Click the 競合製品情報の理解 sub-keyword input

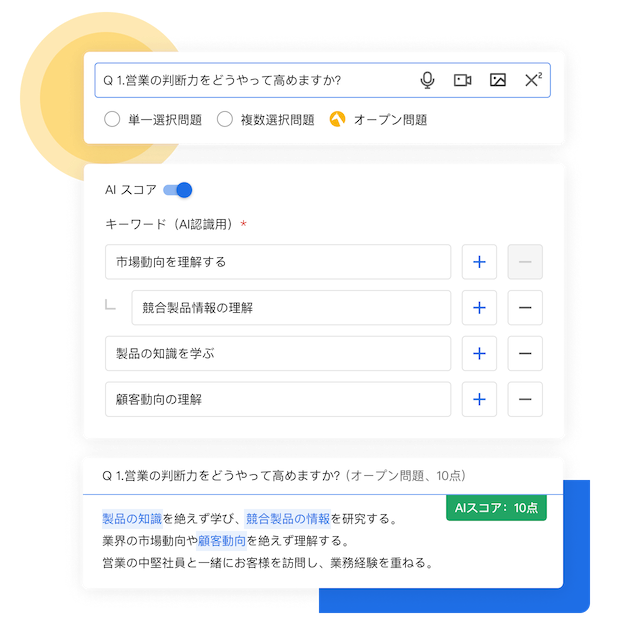pyautogui.click(x=291, y=308)
